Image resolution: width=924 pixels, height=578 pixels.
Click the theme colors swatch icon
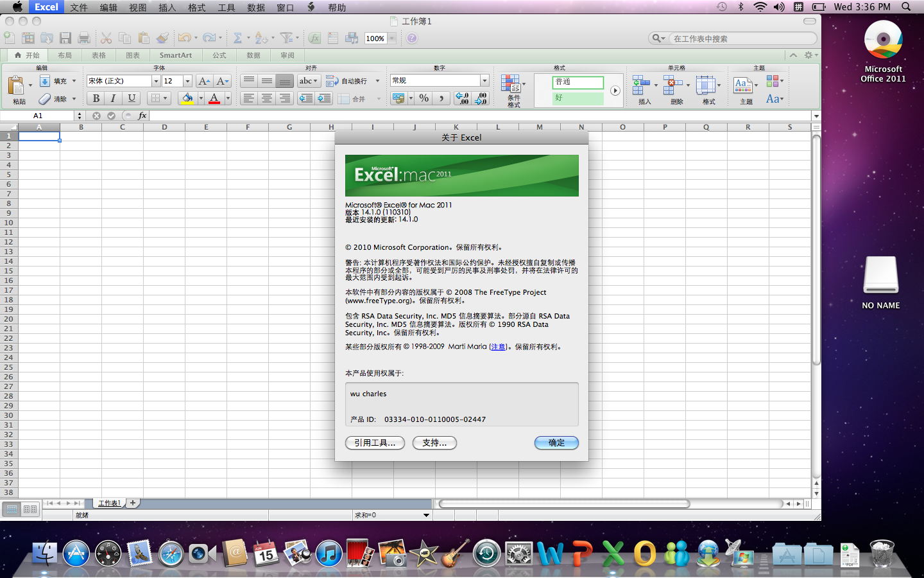coord(773,81)
